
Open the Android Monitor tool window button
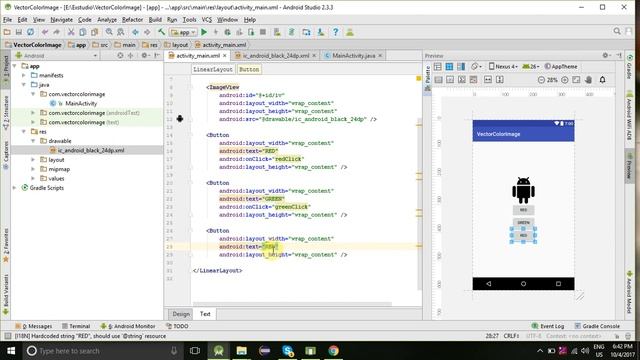coord(128,326)
